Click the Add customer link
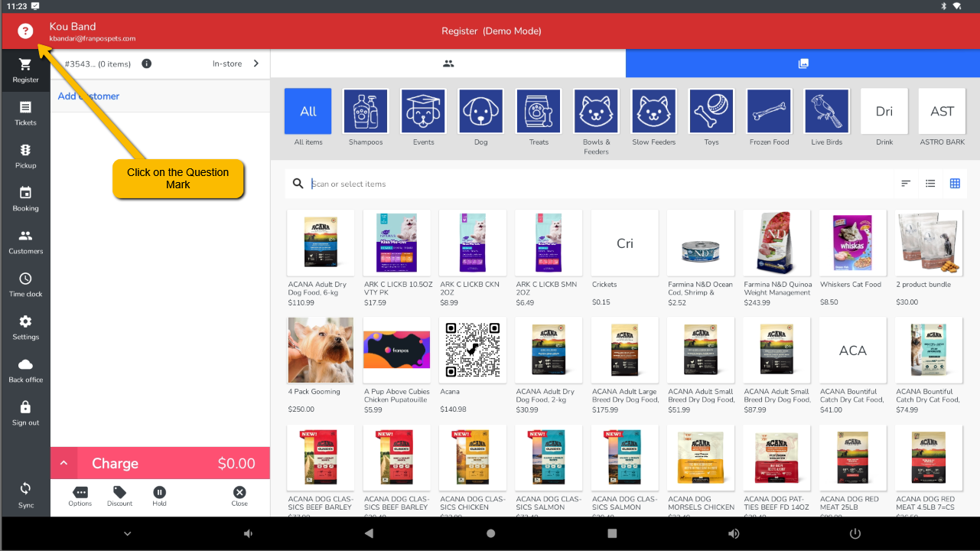Viewport: 980px width, 551px height. point(89,96)
